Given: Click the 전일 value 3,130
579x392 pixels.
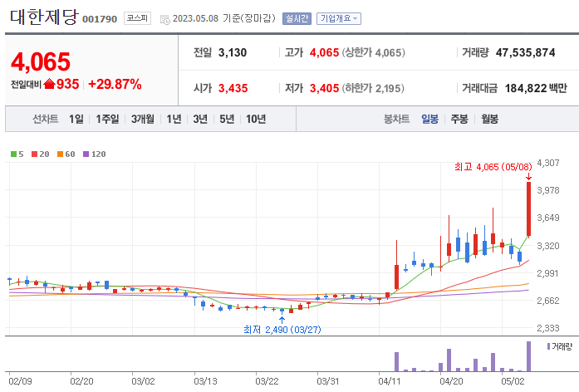Looking at the screenshot, I should (x=233, y=52).
